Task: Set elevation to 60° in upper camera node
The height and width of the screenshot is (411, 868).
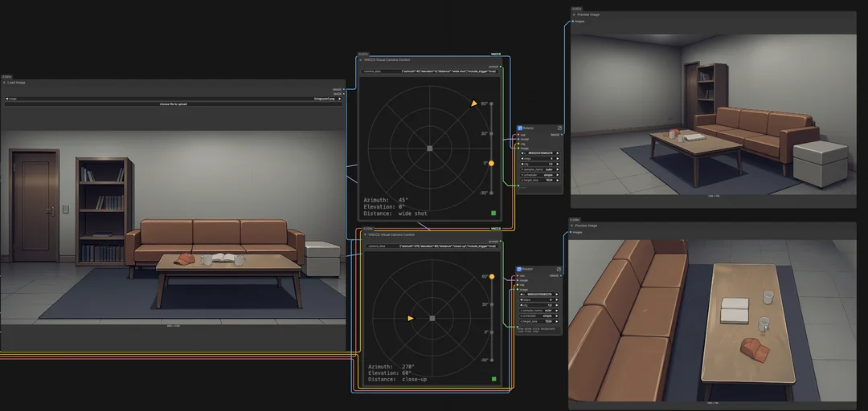Action: point(491,104)
